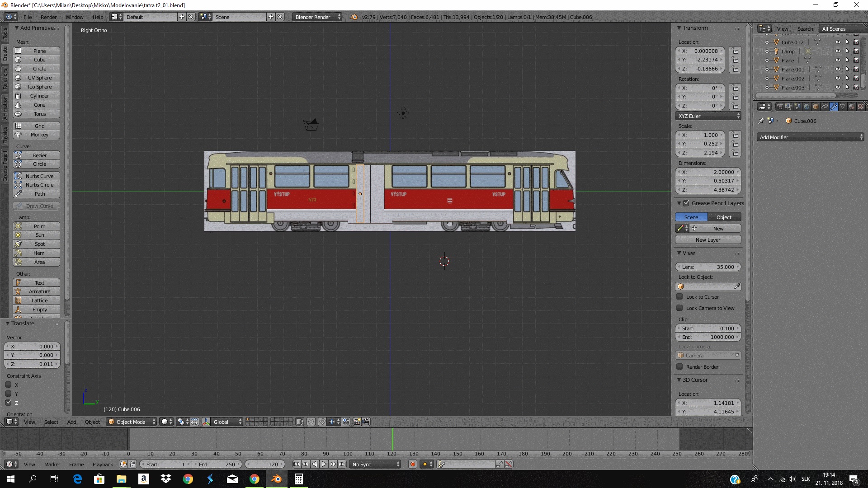Open the Render menu
868x488 pixels.
[48, 17]
